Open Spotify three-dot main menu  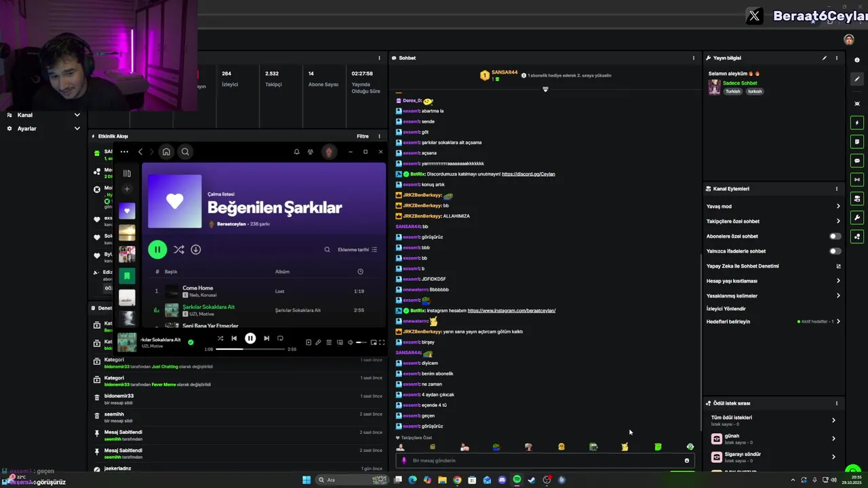click(124, 152)
